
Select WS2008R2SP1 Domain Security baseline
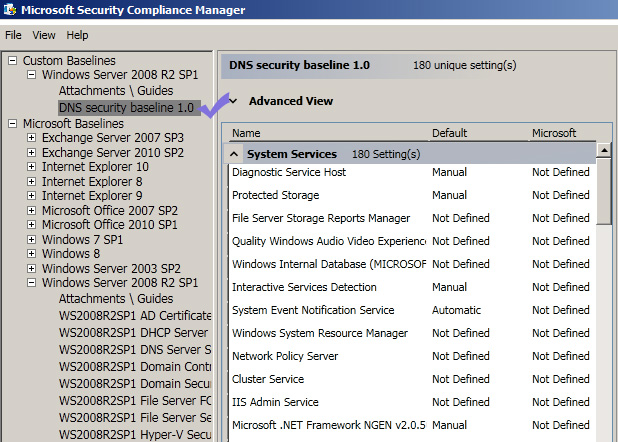[135, 384]
